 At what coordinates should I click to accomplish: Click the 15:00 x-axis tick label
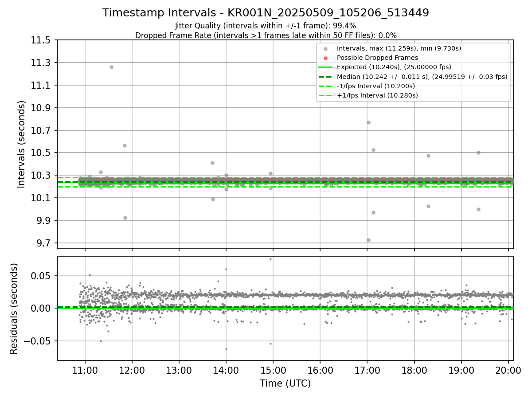tap(273, 371)
